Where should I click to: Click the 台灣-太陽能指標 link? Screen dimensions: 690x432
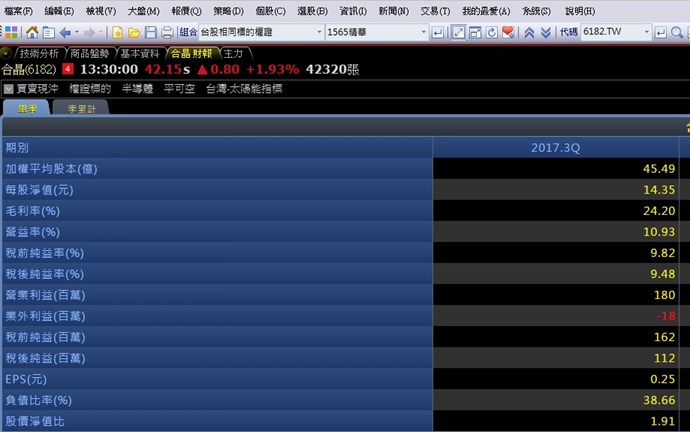click(x=244, y=88)
